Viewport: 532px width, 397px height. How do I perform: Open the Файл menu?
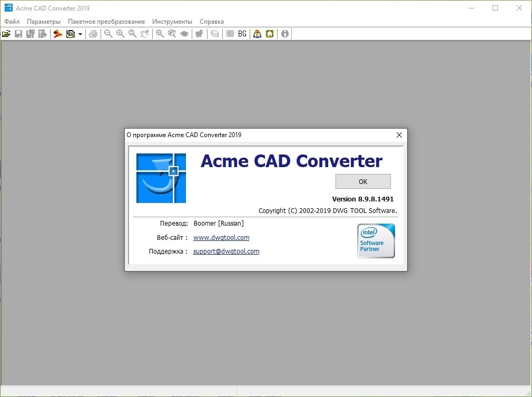[x=12, y=22]
